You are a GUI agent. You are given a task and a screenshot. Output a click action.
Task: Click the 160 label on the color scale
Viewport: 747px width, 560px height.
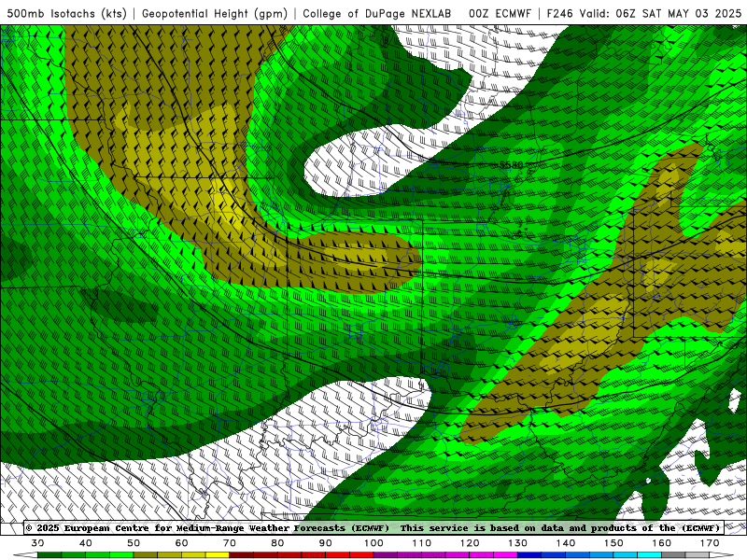pos(661,543)
